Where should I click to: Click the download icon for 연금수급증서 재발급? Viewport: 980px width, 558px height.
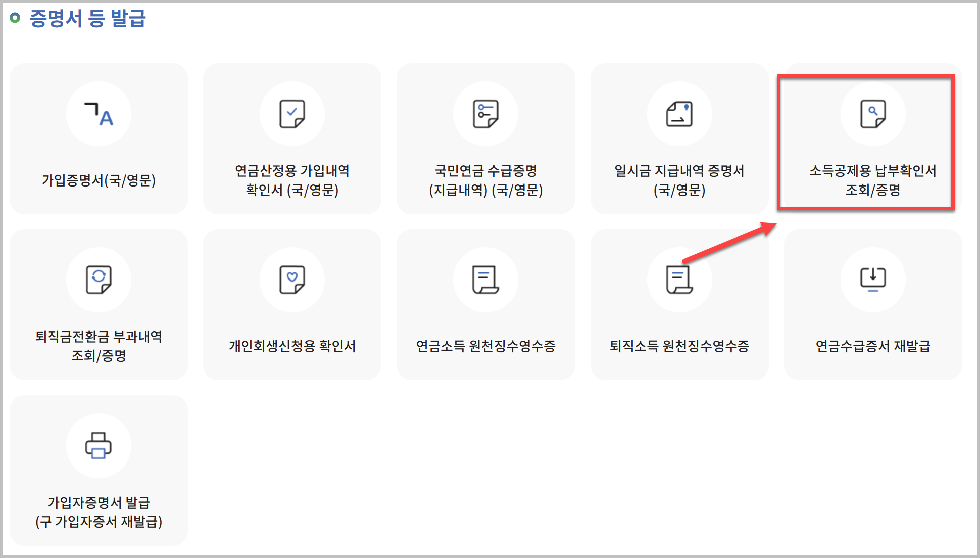coord(873,280)
